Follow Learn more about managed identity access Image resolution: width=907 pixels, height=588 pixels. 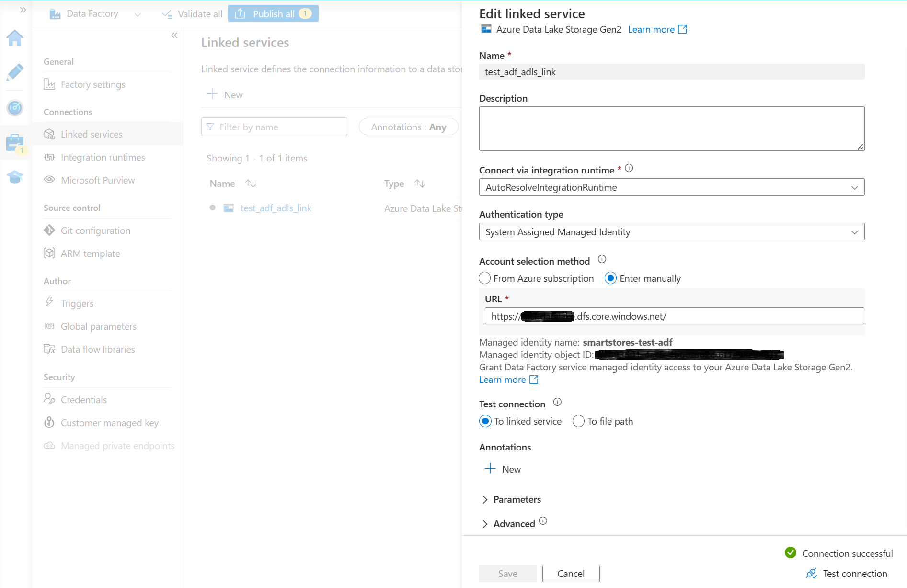coord(508,380)
